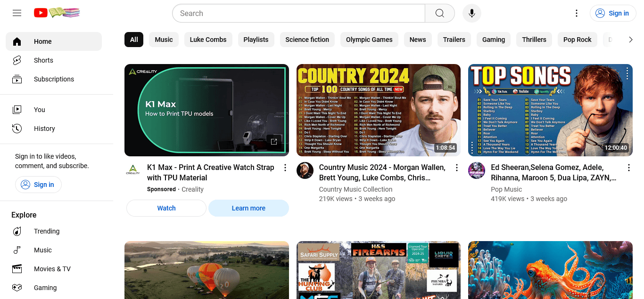Open Subscriptions from the sidebar icon
The height and width of the screenshot is (299, 644).
[17, 79]
